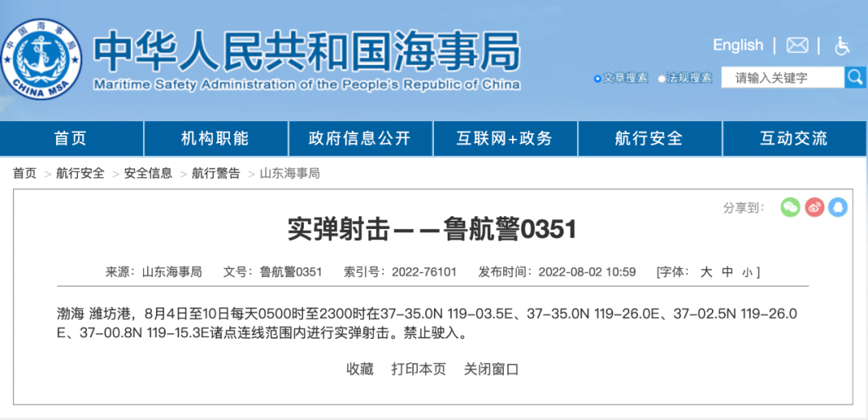Image resolution: width=868 pixels, height=420 pixels.
Task: Set font size to 大 (large)
Action: tap(706, 272)
